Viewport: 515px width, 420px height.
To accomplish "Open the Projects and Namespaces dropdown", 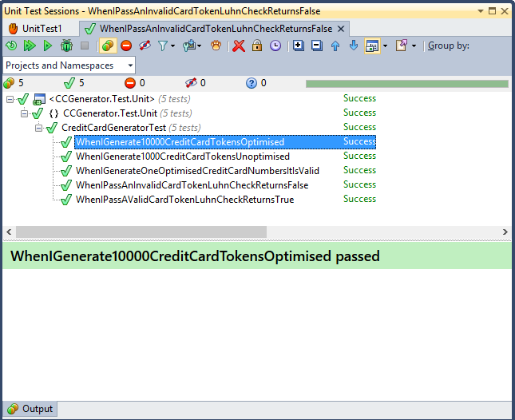I will (x=69, y=65).
